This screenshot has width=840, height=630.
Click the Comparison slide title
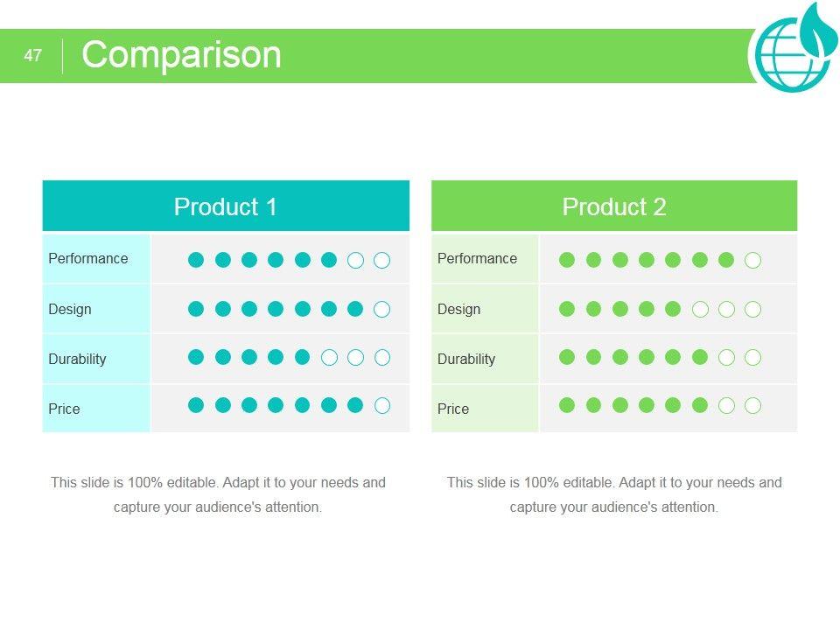click(181, 55)
